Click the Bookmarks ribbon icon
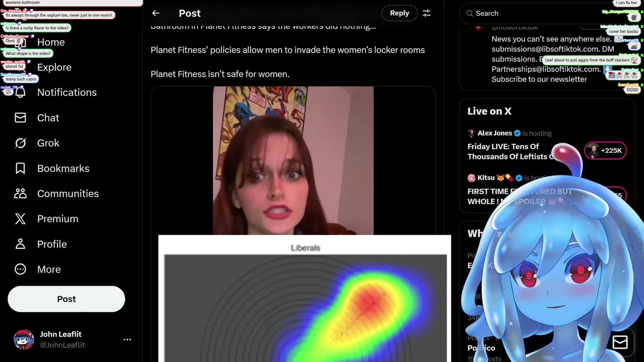 click(20, 168)
